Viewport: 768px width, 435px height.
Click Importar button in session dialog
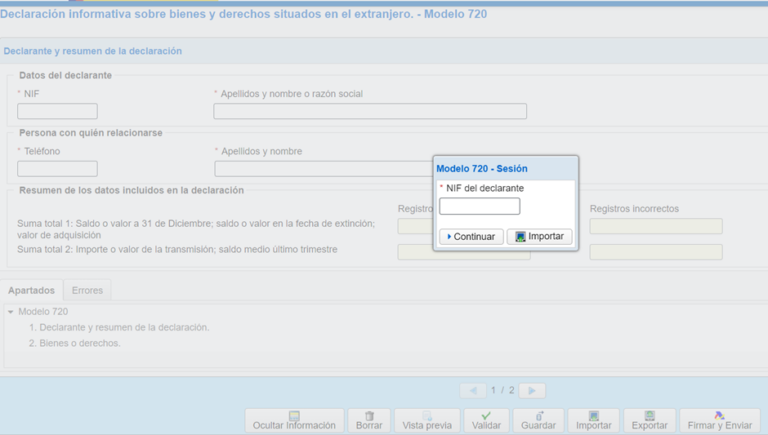(x=539, y=237)
